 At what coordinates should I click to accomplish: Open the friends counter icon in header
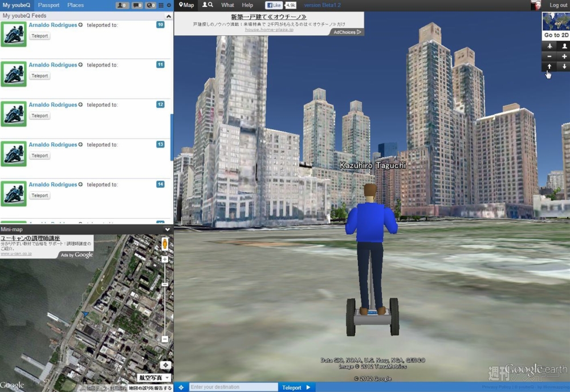(122, 5)
